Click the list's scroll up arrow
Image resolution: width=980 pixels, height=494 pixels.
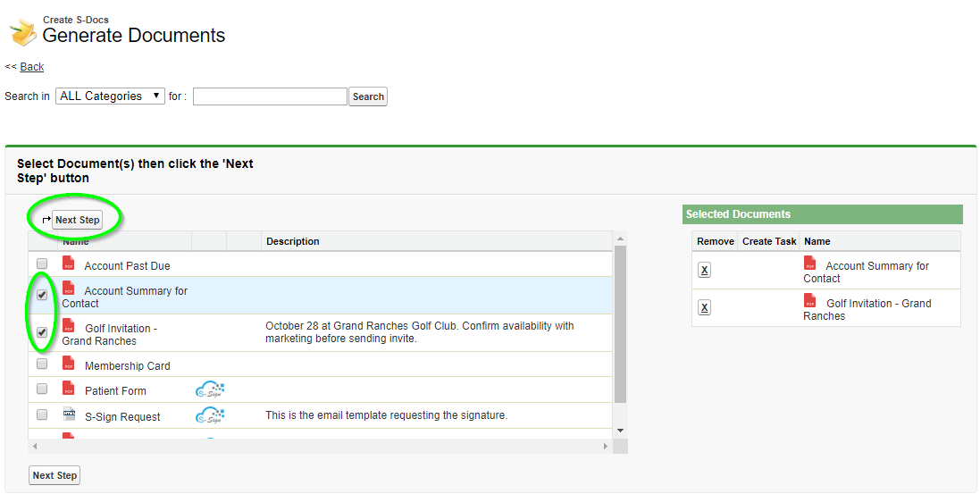tap(620, 239)
